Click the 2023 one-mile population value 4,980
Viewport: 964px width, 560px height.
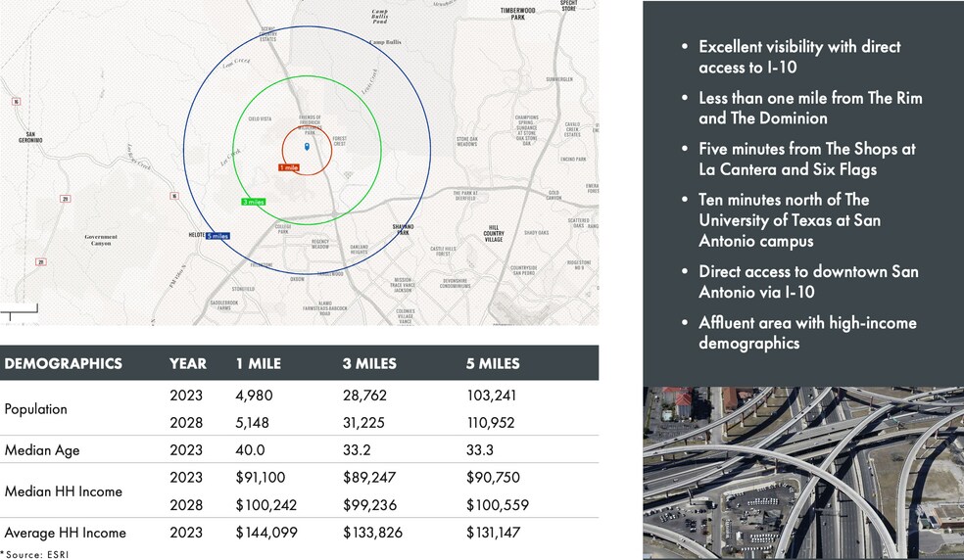pyautogui.click(x=254, y=396)
